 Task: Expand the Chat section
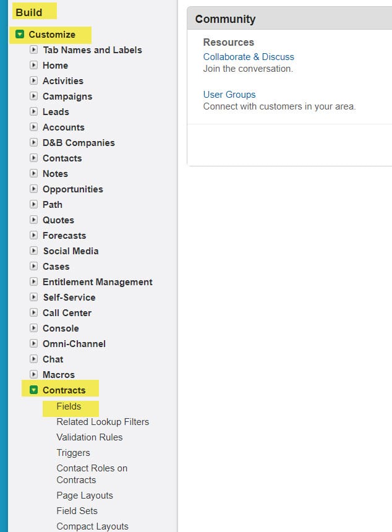pos(33,359)
